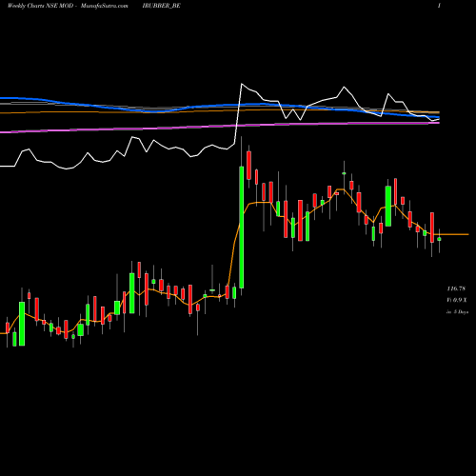
Task: Click the tallest green candlestick in the chart
Action: click(242, 228)
